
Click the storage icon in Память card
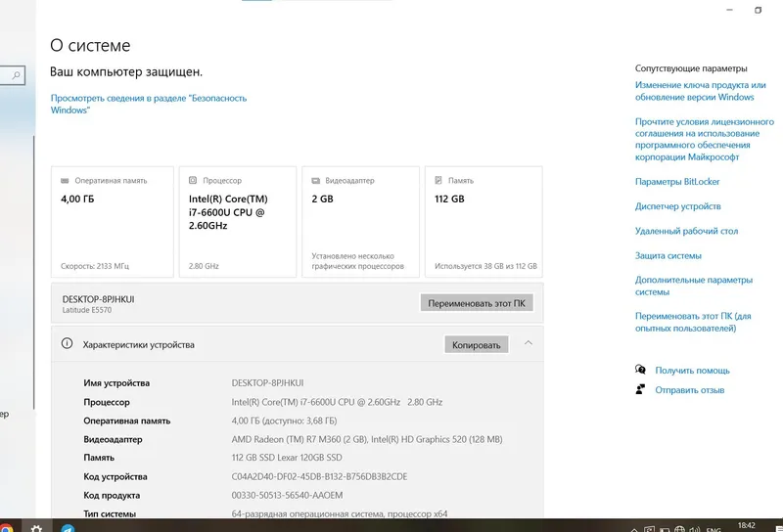coord(438,180)
